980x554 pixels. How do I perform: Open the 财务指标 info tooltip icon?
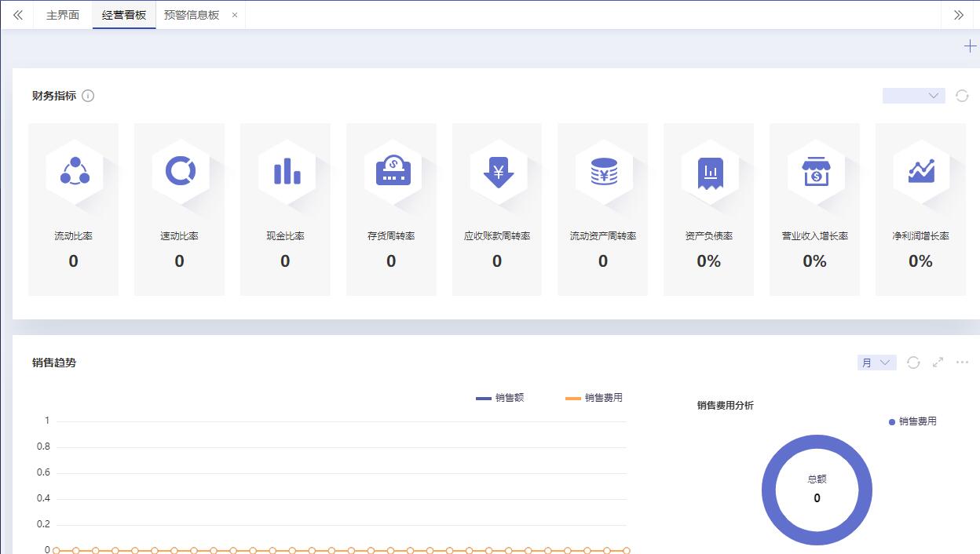[x=88, y=96]
